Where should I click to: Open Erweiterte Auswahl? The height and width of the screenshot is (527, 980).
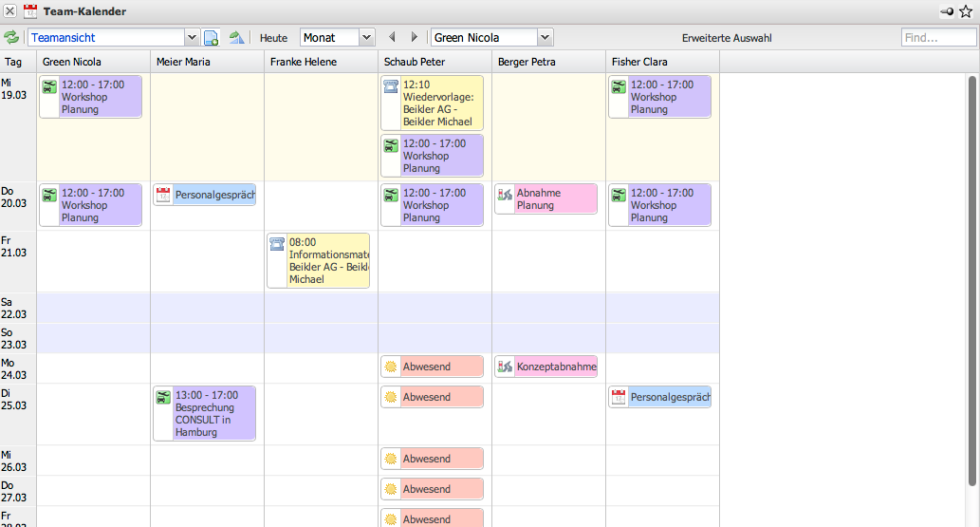727,38
